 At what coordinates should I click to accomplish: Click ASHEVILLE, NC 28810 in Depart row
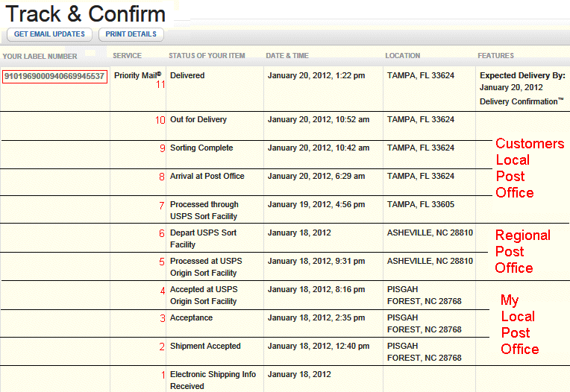click(430, 233)
